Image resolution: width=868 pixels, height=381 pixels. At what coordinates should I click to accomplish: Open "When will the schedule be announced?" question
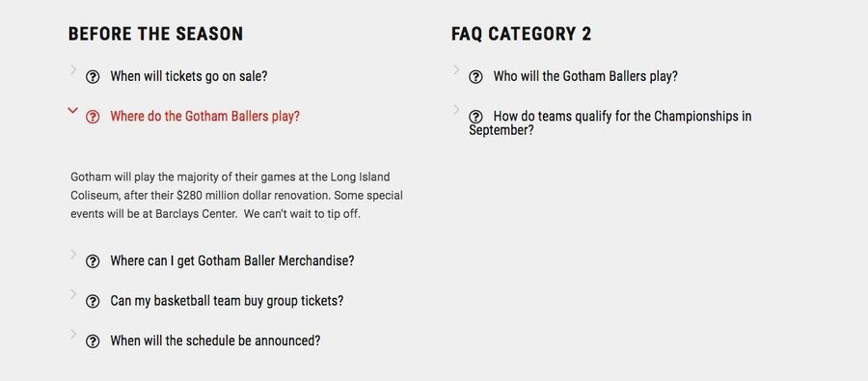click(x=215, y=341)
